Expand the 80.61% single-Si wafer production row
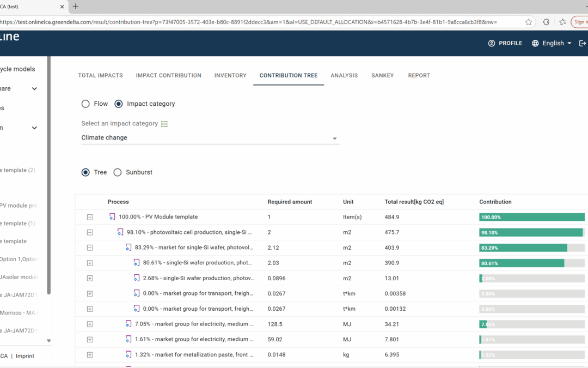The width and height of the screenshot is (588, 368). click(x=90, y=263)
